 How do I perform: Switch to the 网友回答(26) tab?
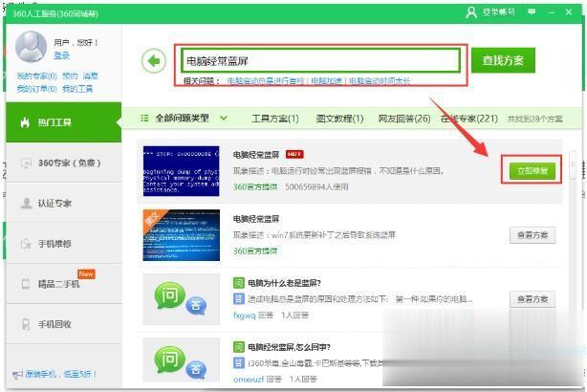(x=404, y=119)
